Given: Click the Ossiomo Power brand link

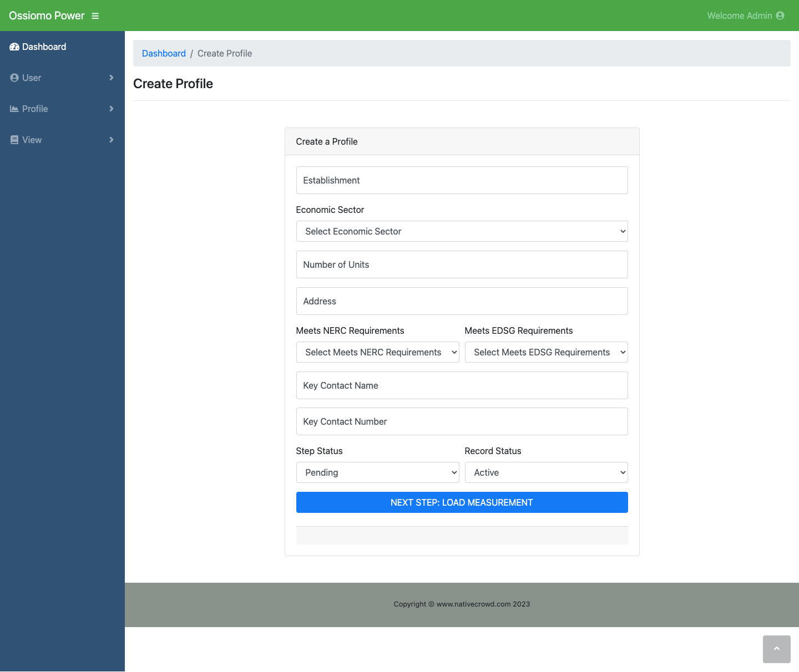Looking at the screenshot, I should click(47, 16).
